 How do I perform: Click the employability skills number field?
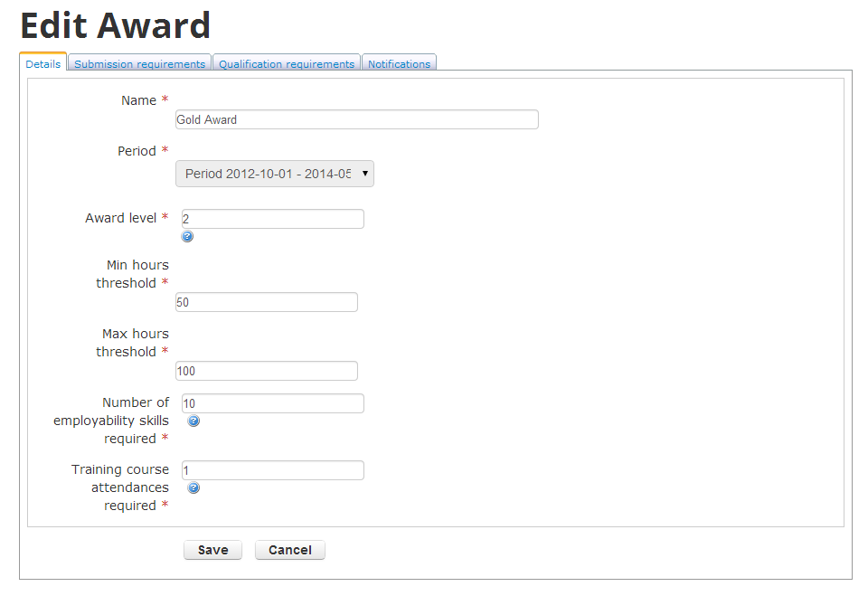tap(273, 403)
